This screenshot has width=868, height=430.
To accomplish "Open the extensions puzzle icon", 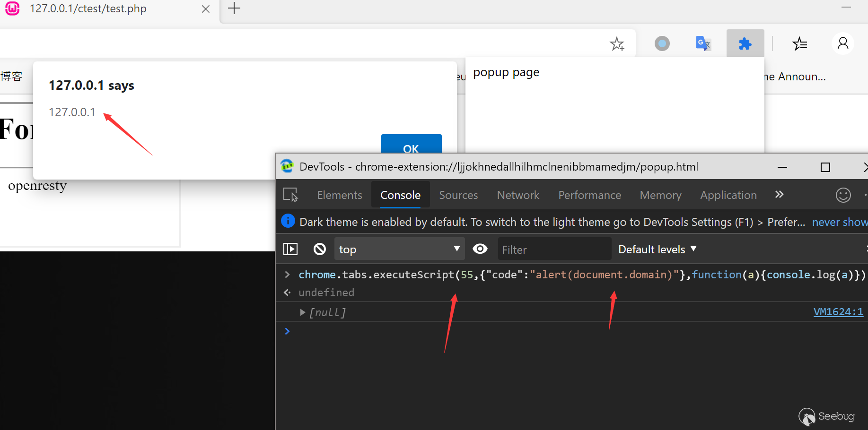I will [745, 44].
